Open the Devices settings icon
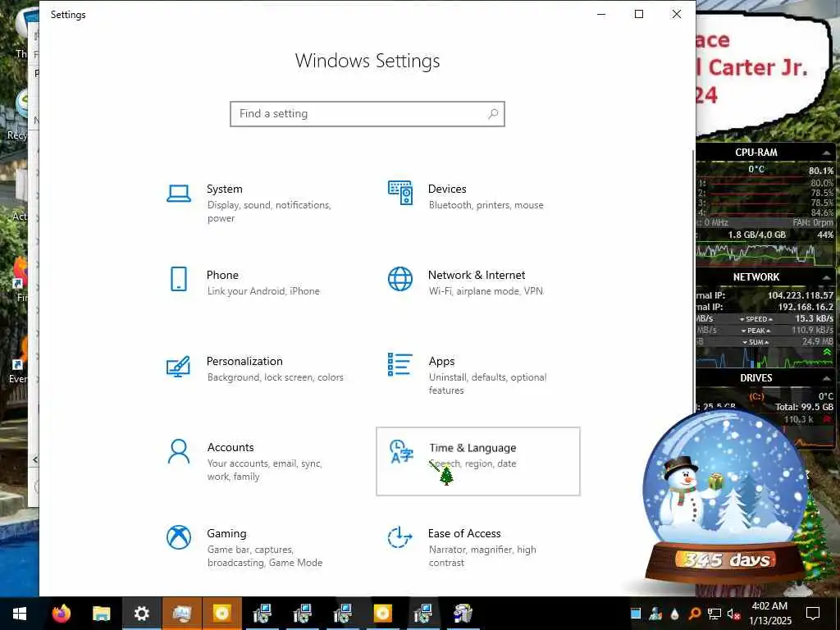Screen dimensions: 840x630 [400, 193]
